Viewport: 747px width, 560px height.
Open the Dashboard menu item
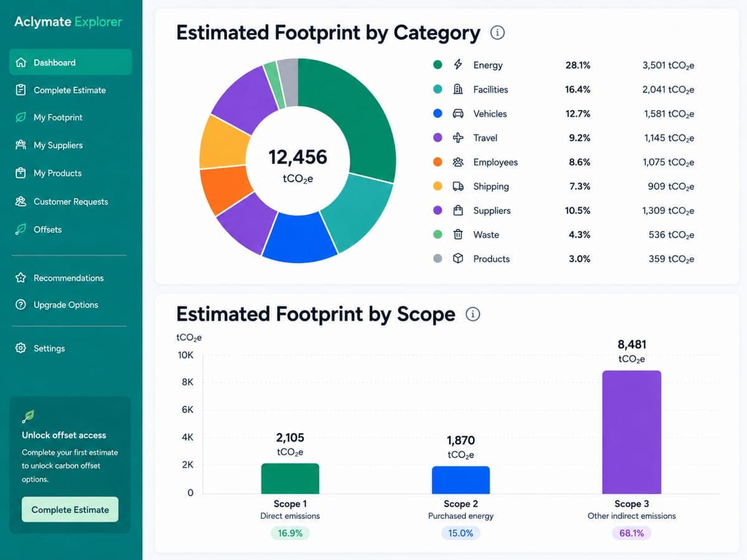click(x=70, y=62)
